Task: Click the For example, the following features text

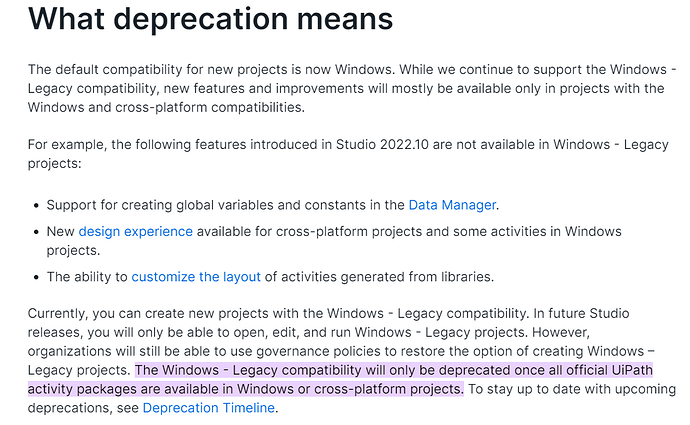Action: pyautogui.click(x=348, y=154)
